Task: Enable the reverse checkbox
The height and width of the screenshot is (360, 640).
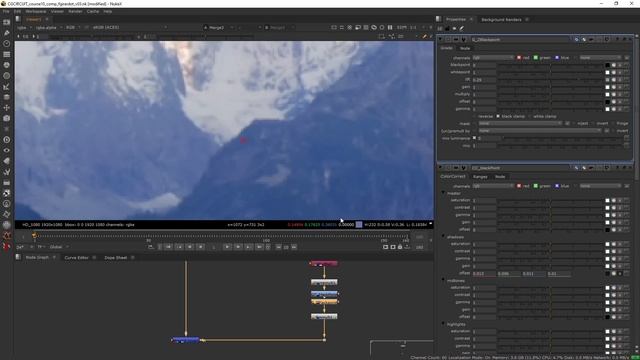Action: 475,116
